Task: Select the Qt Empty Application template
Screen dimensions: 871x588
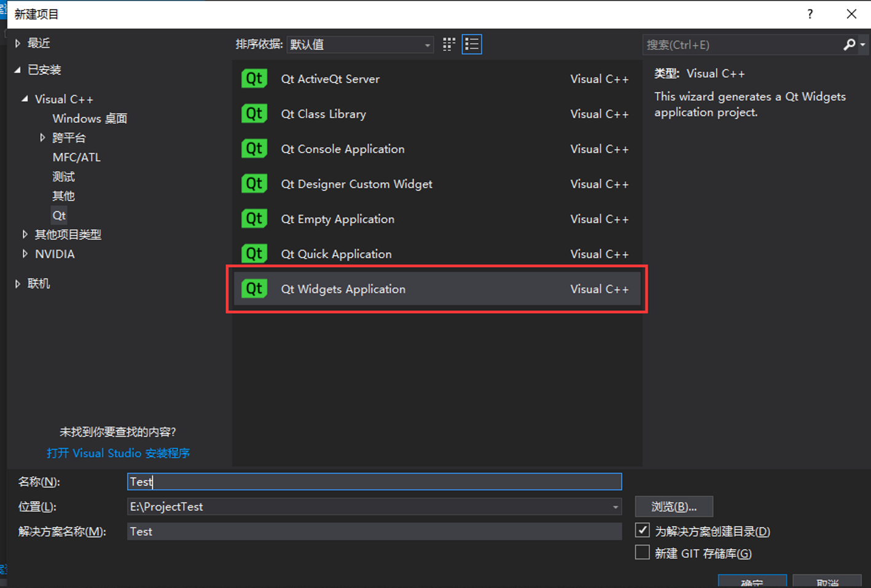Action: click(x=437, y=219)
